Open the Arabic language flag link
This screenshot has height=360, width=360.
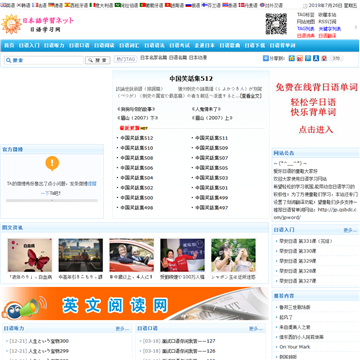pos(126,5)
